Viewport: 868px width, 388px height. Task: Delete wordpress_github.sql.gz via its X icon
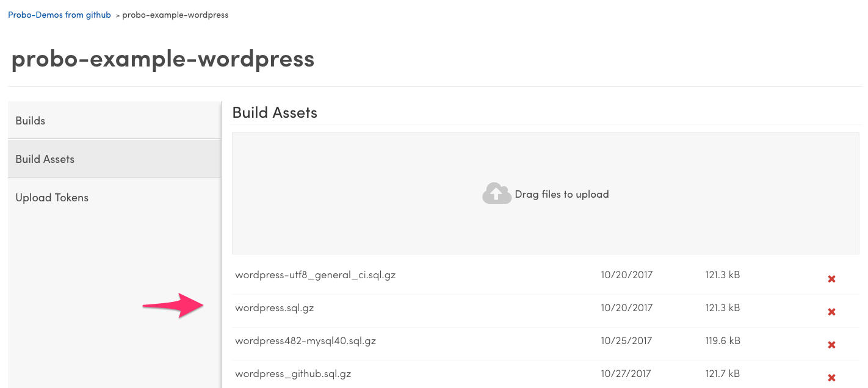831,377
